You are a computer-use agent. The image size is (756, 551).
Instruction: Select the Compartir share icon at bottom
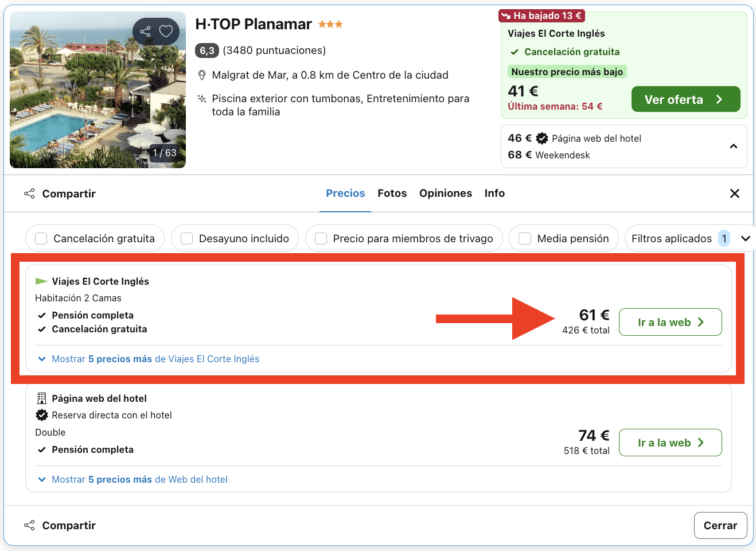(29, 525)
